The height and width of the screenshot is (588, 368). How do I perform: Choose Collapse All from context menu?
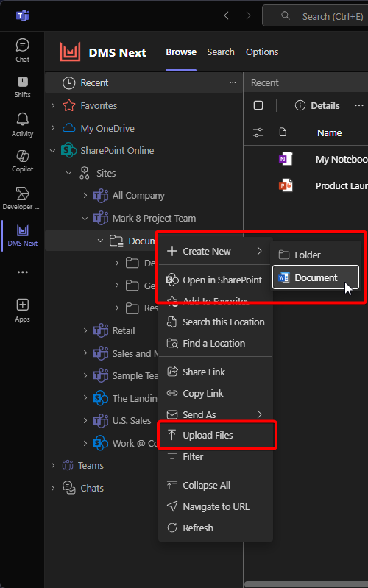click(216, 485)
